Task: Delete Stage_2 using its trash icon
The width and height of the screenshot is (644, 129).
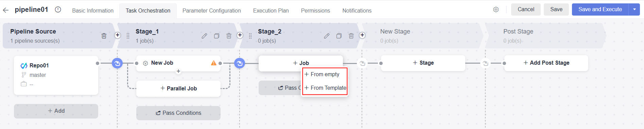Action: pyautogui.click(x=351, y=36)
